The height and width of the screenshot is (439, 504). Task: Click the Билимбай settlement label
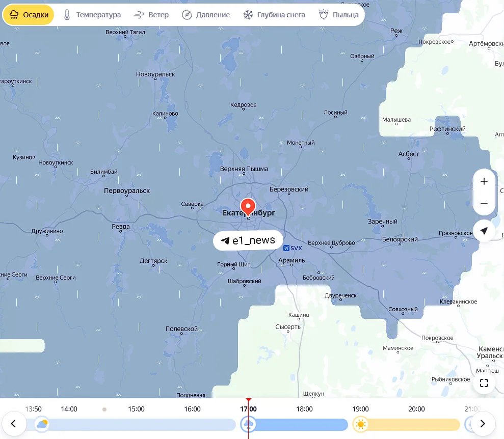coord(104,172)
